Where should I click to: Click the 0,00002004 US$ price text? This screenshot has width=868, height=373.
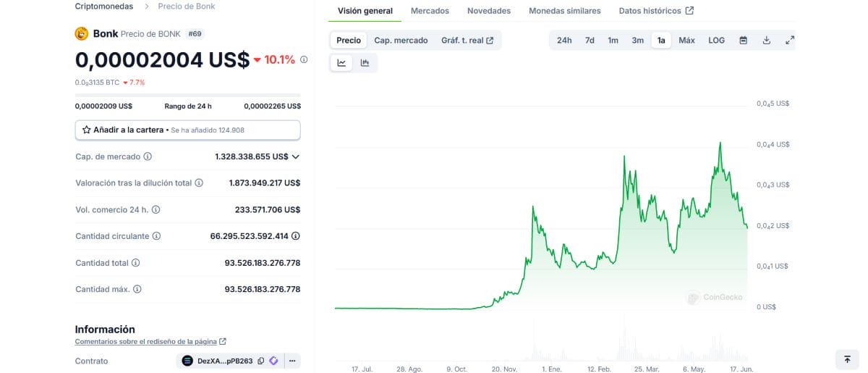click(x=163, y=60)
